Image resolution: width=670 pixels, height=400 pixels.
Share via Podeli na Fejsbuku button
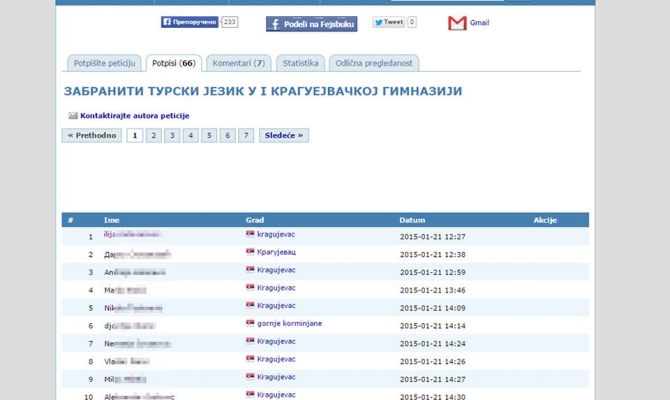pyautogui.click(x=311, y=24)
